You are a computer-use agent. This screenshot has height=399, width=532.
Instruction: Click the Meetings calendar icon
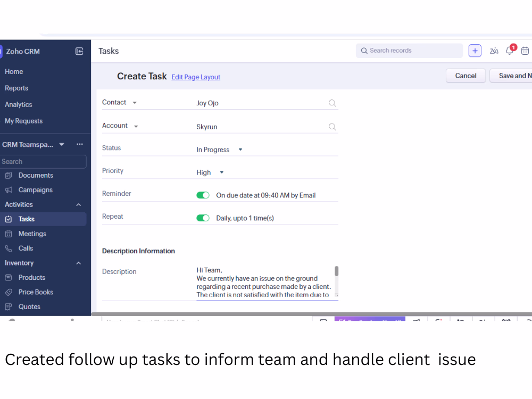[x=9, y=234]
